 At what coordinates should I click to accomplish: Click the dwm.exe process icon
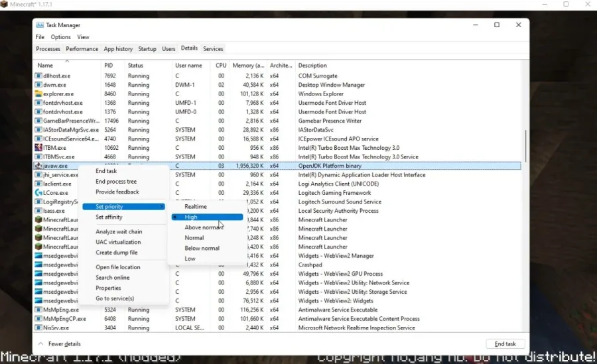38,85
